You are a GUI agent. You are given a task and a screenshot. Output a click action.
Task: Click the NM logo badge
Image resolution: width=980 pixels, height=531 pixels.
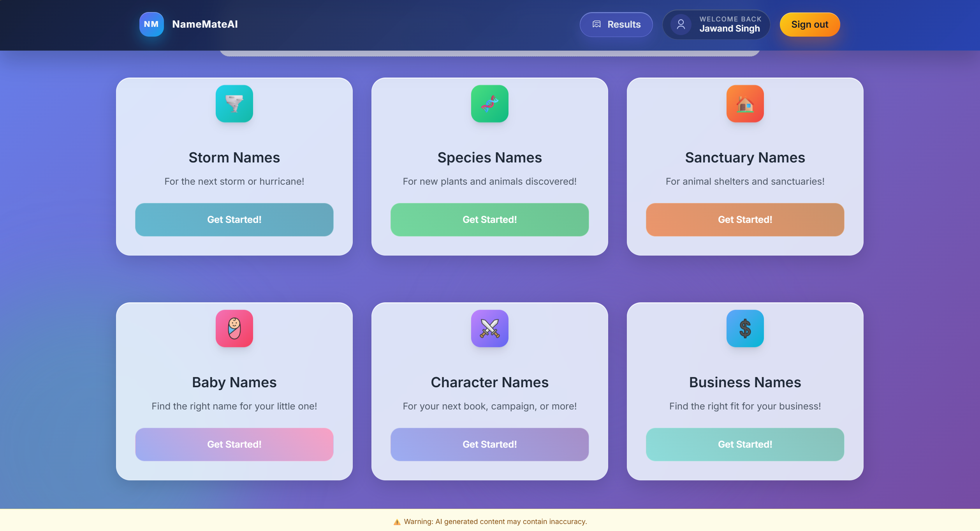[x=151, y=24]
